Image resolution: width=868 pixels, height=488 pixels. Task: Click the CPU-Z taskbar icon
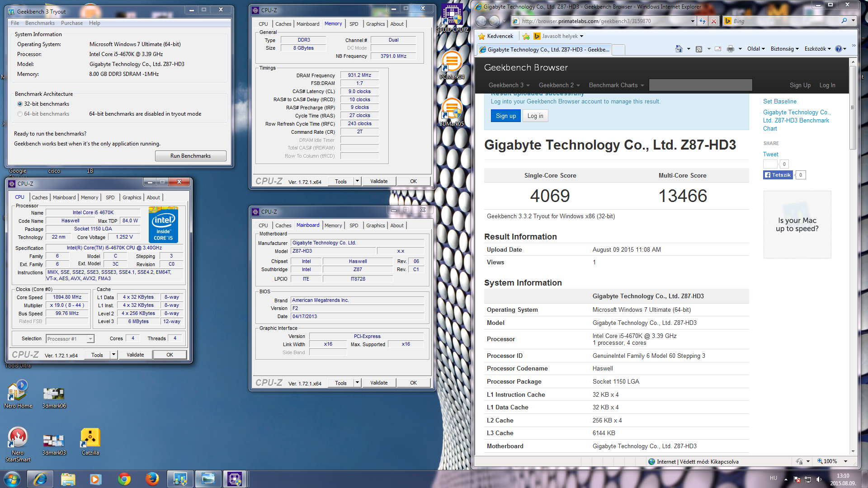coord(235,479)
